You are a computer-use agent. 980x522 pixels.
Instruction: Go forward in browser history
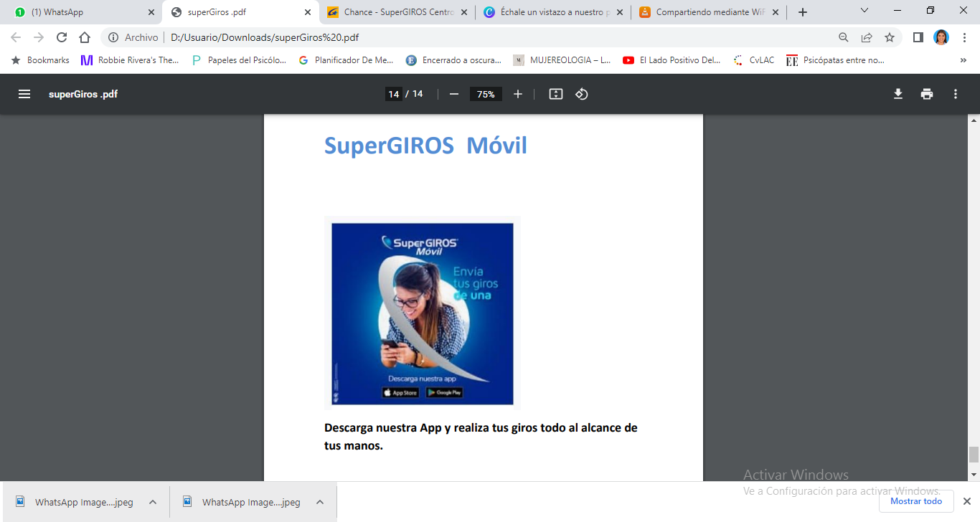coord(39,37)
